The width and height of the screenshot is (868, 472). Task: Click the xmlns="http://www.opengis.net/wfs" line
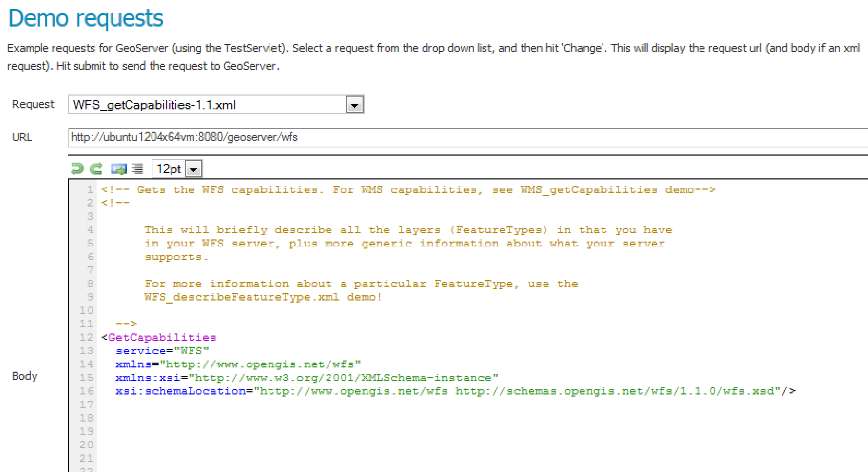point(238,364)
